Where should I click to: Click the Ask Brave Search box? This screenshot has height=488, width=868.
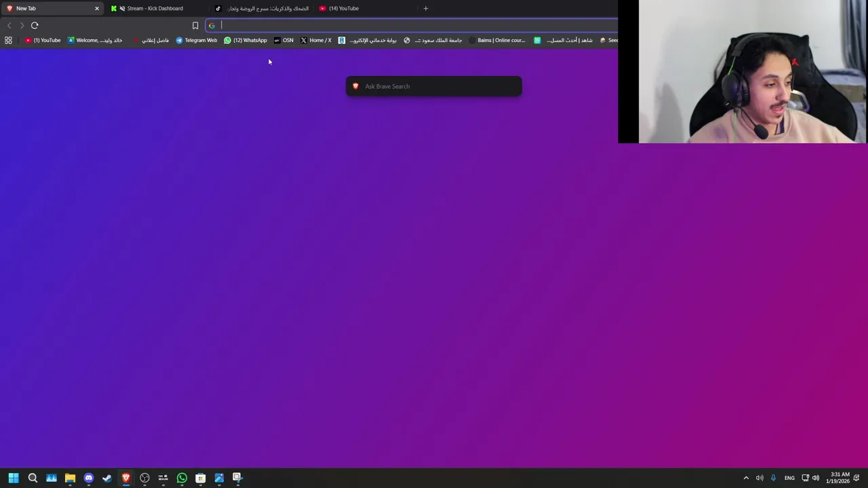tap(434, 86)
